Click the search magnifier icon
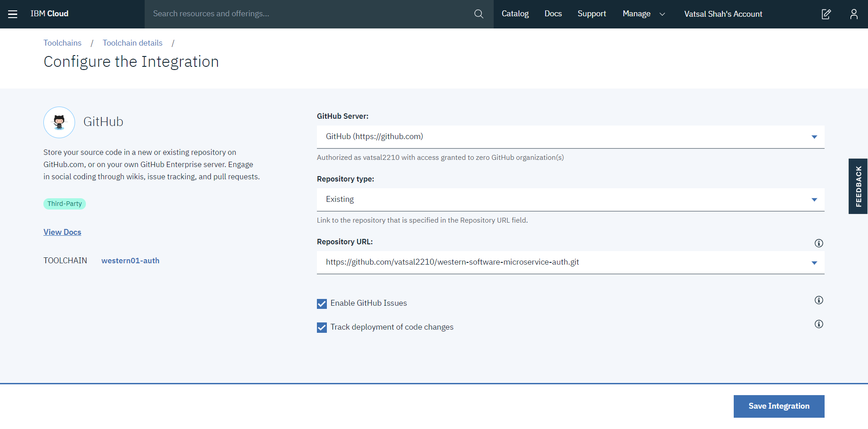 point(479,14)
